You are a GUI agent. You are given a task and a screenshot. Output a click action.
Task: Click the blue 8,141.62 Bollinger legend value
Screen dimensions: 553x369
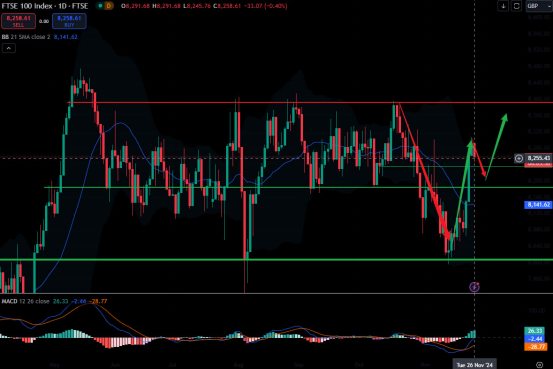tap(66, 37)
